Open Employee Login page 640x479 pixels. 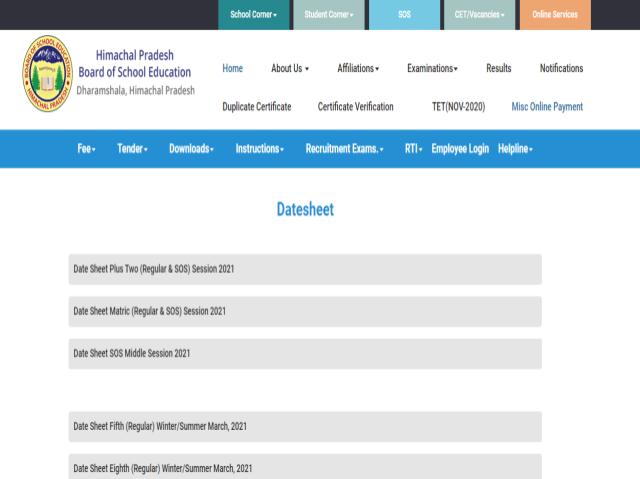point(460,149)
